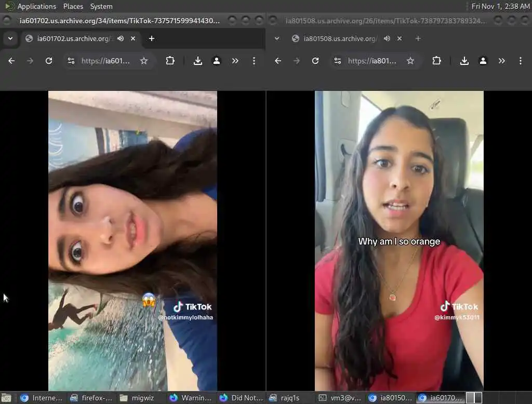Open the Places menu

tap(73, 6)
